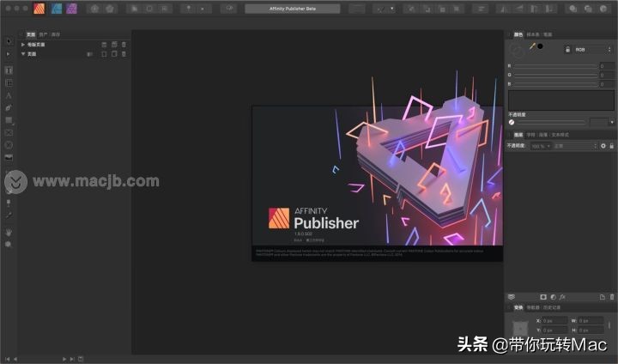Switch to the Publisher persona icon
This screenshot has width=618, height=364.
tap(39, 9)
